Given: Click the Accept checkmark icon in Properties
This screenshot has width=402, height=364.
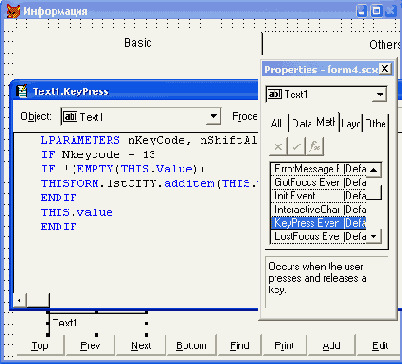Looking at the screenshot, I should (x=296, y=146).
